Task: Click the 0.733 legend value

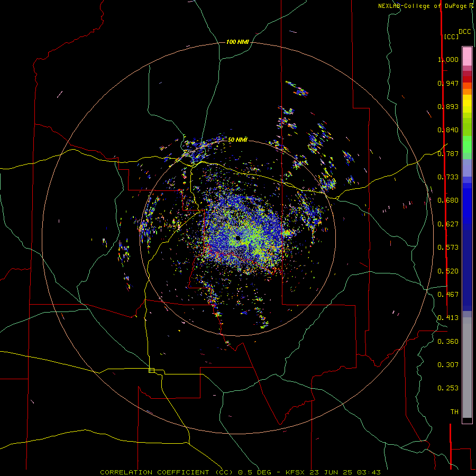Action: pos(448,177)
